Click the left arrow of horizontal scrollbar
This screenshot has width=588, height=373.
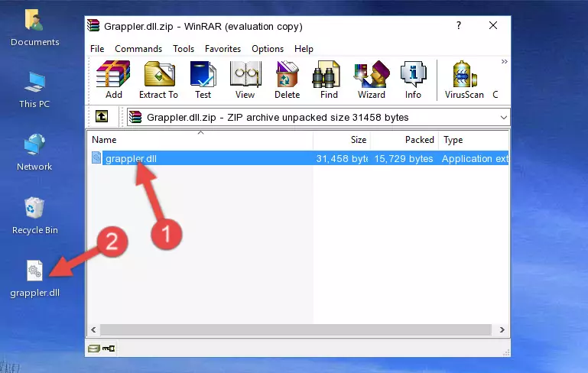coord(93,330)
